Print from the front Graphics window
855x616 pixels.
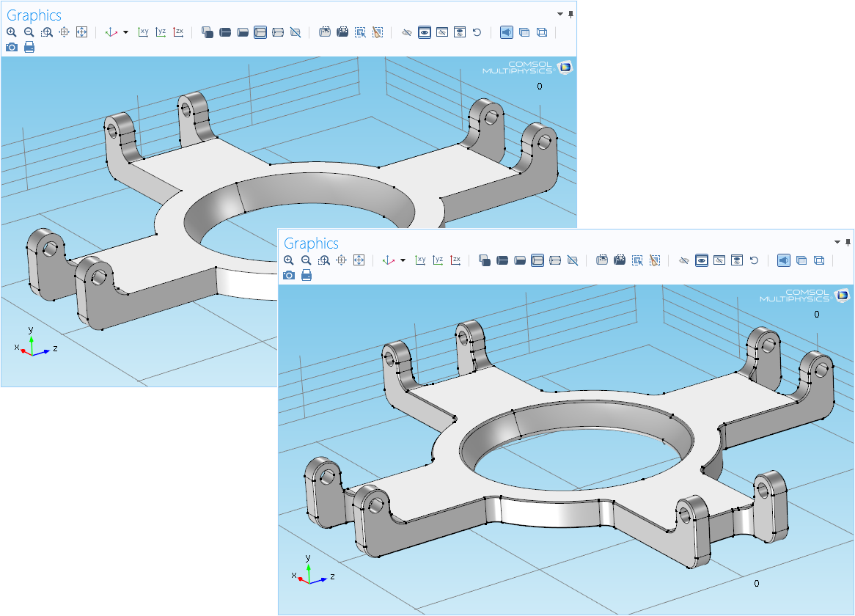pos(307,275)
